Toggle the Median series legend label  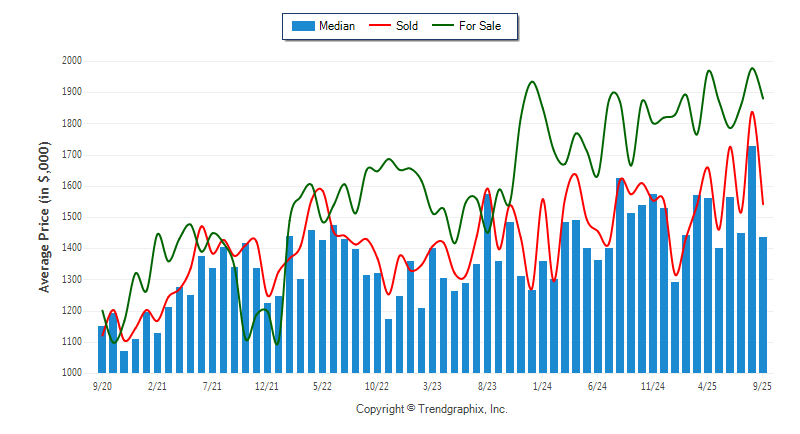[x=336, y=26]
